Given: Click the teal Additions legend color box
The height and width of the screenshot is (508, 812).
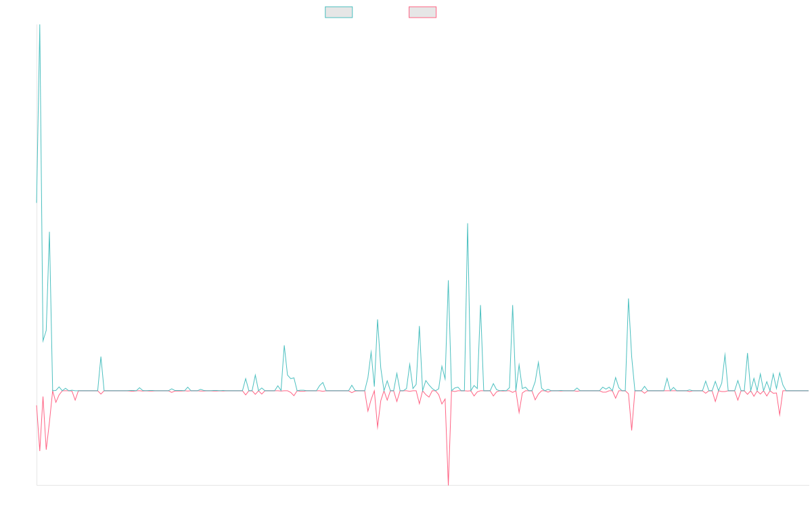Looking at the screenshot, I should tap(339, 12).
